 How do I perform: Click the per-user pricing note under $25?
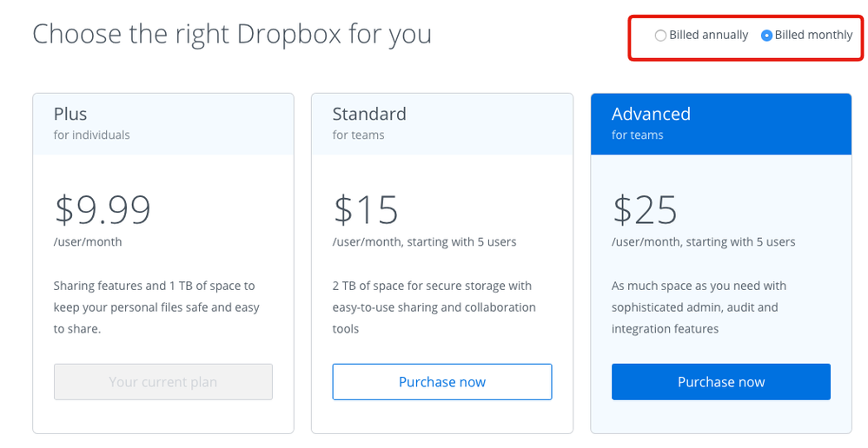(x=703, y=242)
